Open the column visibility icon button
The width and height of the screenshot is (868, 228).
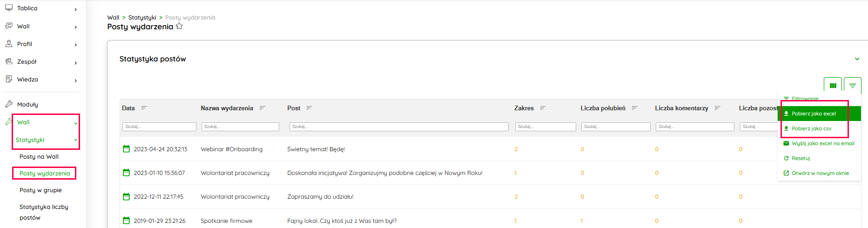tap(833, 86)
